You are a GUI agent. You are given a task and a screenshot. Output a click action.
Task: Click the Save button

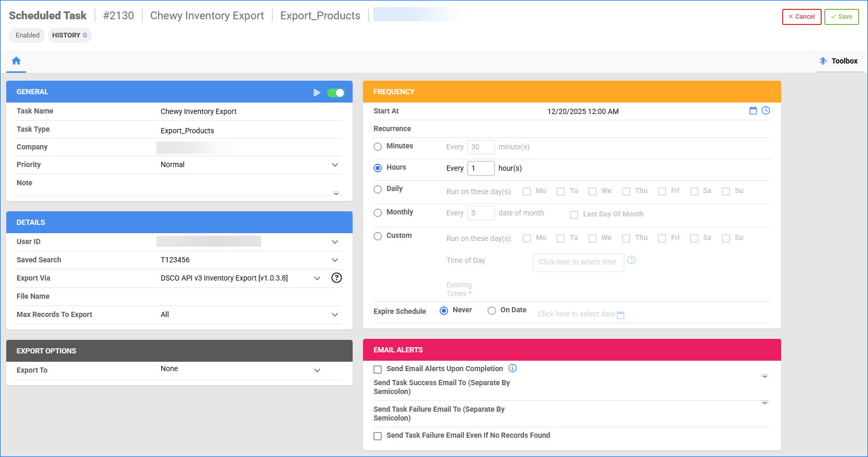[x=841, y=17]
